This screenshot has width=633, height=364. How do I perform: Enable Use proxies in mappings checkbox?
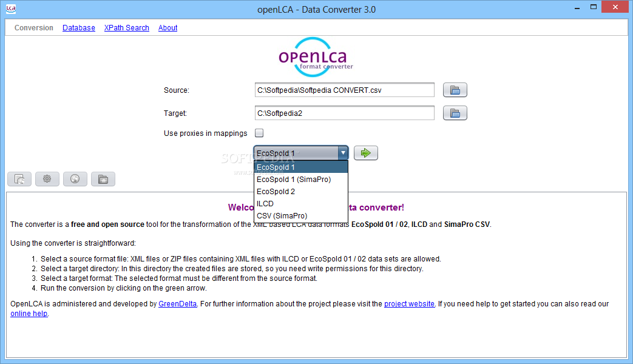click(x=259, y=133)
